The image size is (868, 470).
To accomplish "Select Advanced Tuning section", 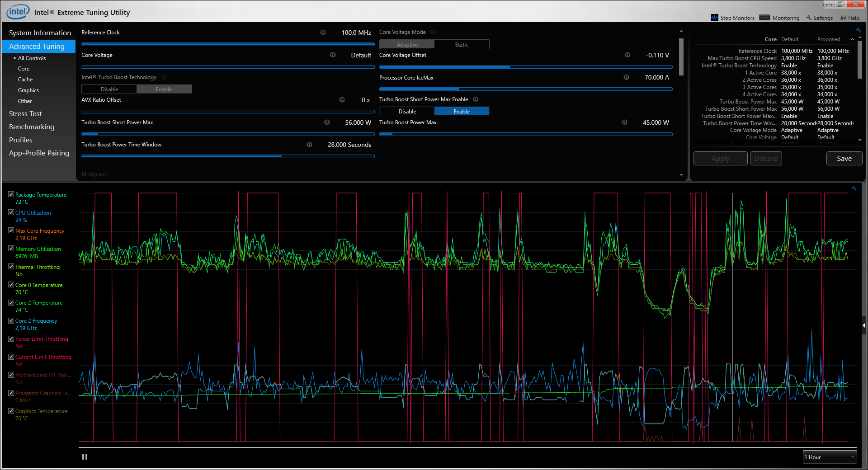I will point(39,47).
